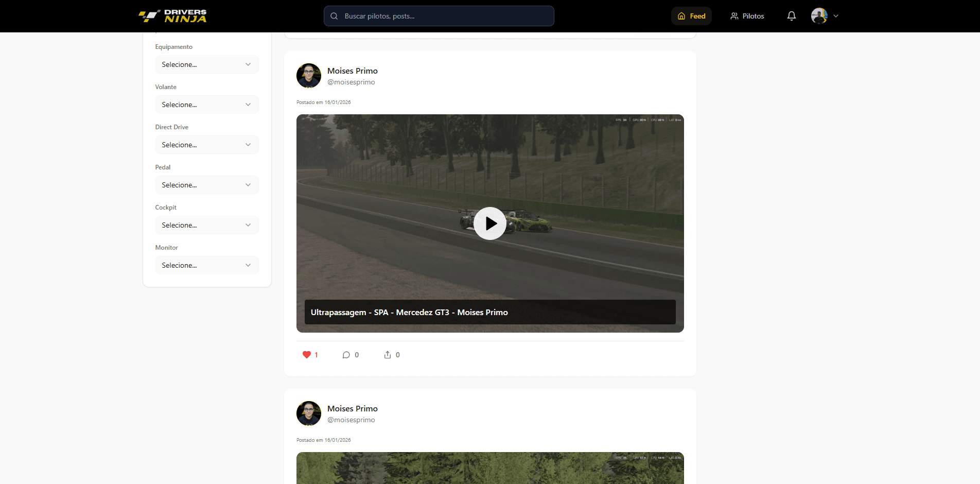Click Moises Primo's avatar on first post
The width and height of the screenshot is (980, 484).
point(309,76)
